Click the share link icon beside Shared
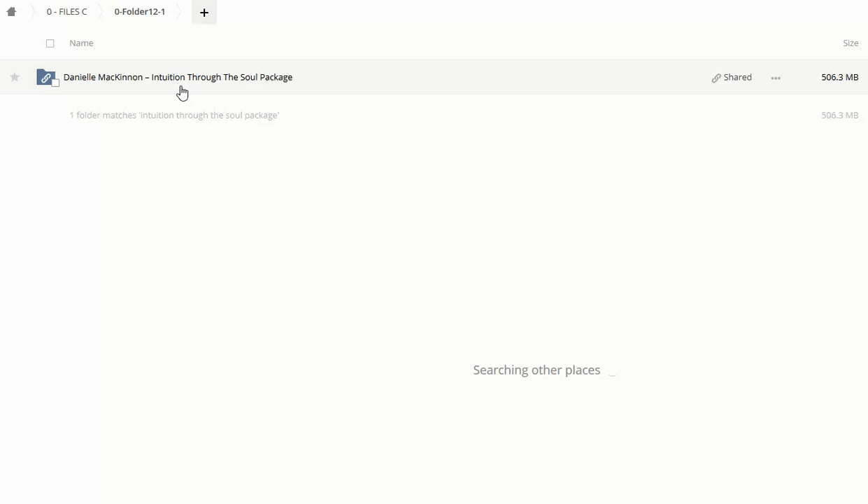 click(x=716, y=78)
